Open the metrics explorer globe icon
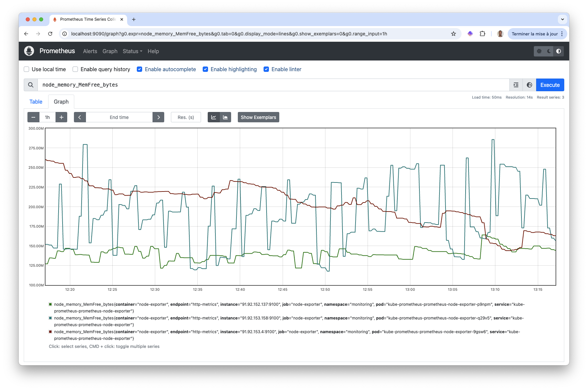The height and width of the screenshot is (390, 588). [529, 85]
